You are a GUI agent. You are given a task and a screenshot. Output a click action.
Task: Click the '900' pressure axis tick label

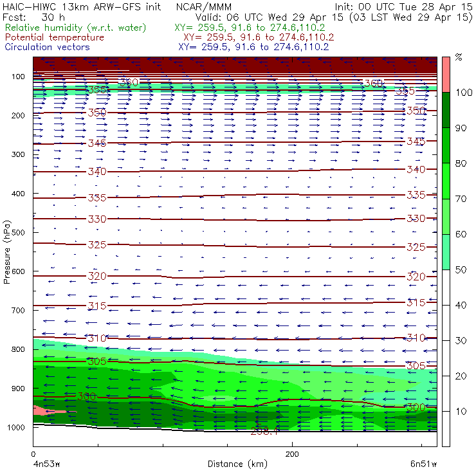tap(18, 389)
